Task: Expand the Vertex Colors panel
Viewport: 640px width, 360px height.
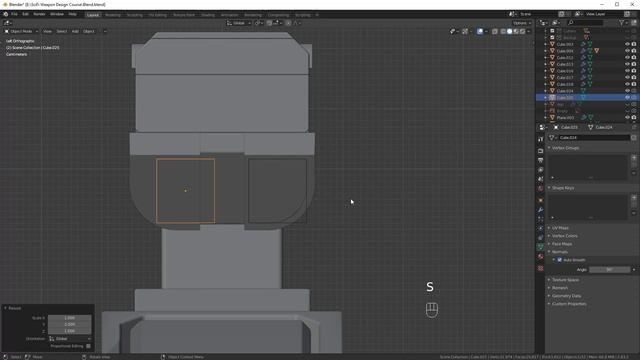Action: 564,236
